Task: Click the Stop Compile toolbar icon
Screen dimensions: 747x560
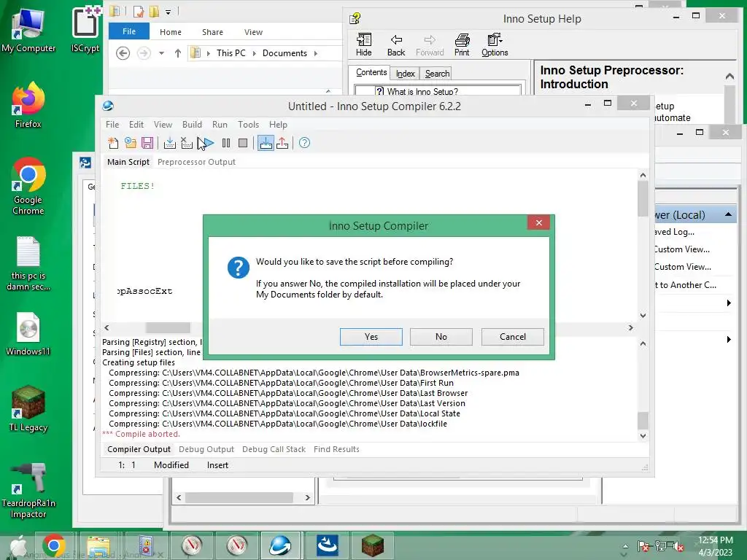Action: pos(187,143)
